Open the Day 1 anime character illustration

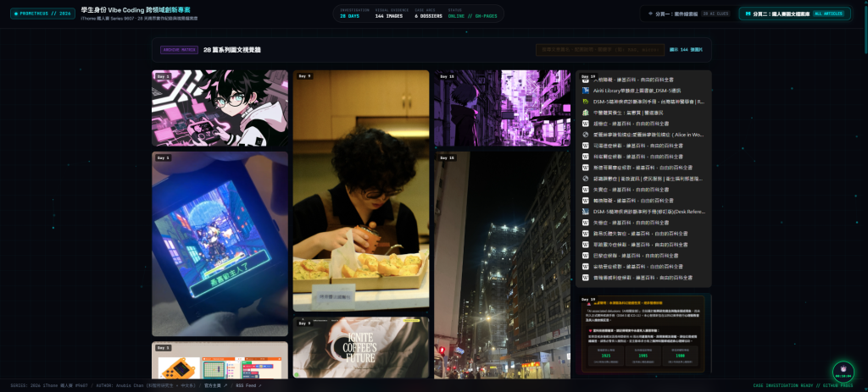[x=220, y=108]
